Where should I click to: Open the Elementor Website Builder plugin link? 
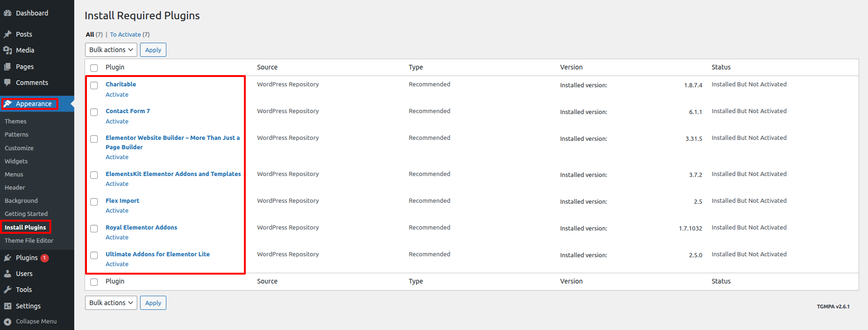[172, 142]
